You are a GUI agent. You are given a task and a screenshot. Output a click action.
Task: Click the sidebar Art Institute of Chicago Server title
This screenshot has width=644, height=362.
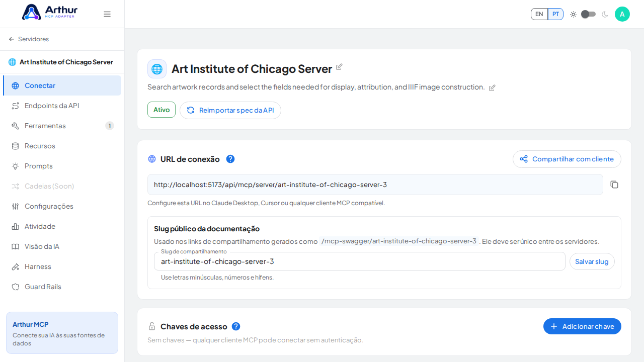66,62
